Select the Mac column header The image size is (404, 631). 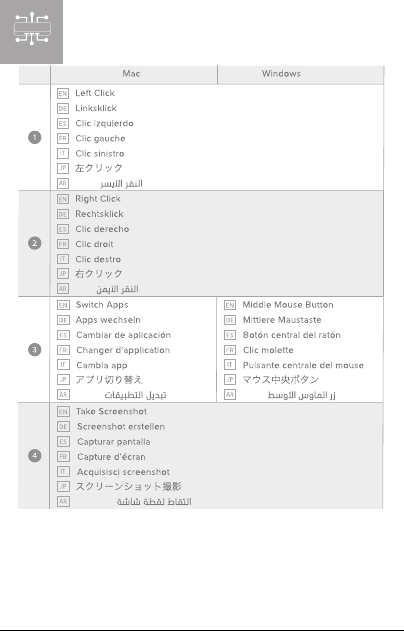(134, 74)
